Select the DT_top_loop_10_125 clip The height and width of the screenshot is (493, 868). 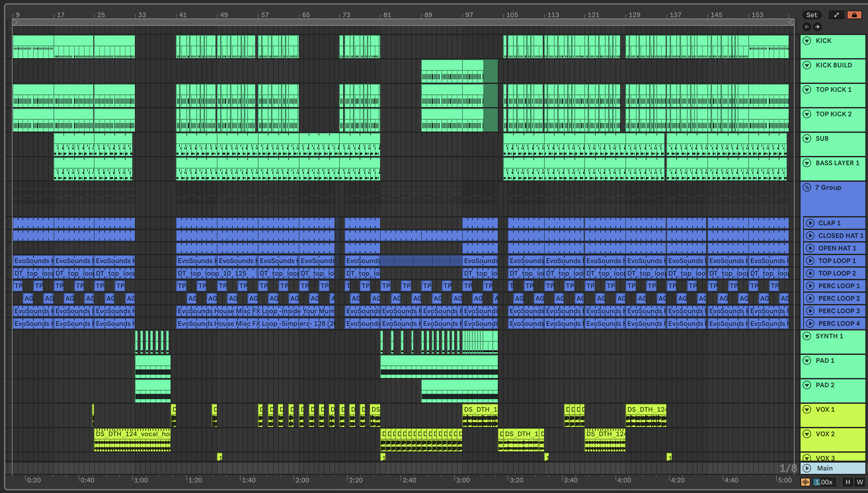pos(217,273)
